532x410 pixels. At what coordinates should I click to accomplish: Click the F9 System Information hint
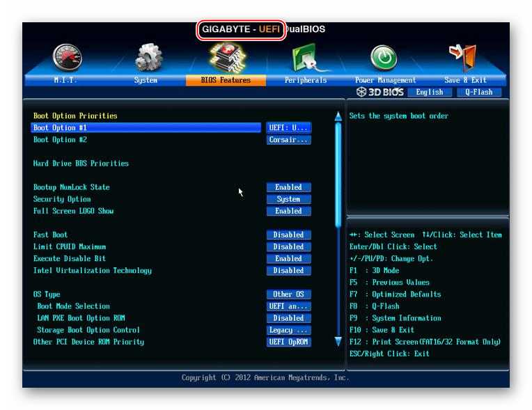tap(396, 318)
